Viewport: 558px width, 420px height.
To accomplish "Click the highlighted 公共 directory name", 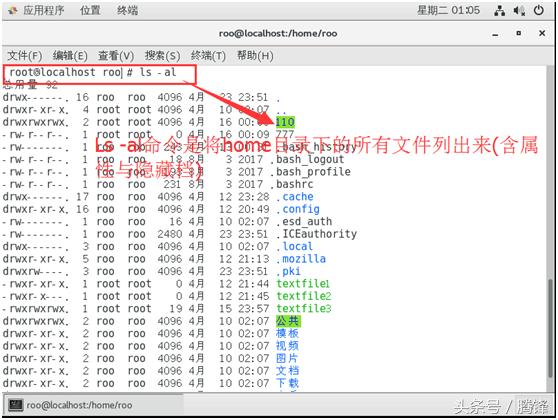I will pyautogui.click(x=288, y=321).
